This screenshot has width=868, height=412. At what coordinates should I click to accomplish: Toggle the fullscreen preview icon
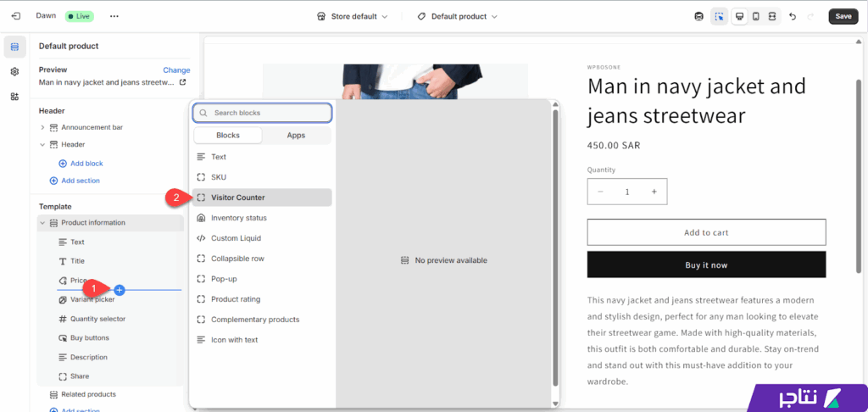coord(772,16)
